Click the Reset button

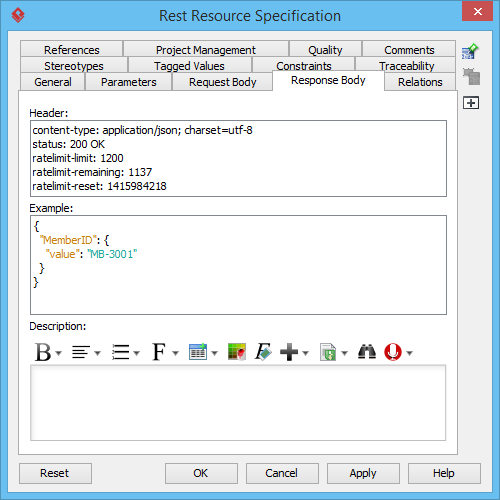click(55, 473)
